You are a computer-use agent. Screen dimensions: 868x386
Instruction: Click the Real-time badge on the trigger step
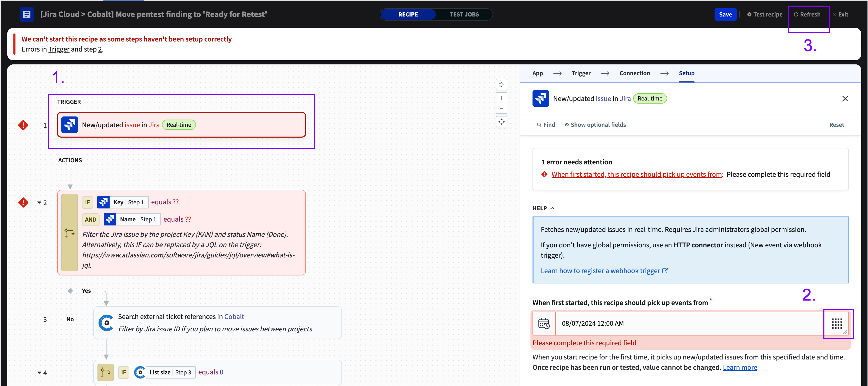(x=179, y=125)
